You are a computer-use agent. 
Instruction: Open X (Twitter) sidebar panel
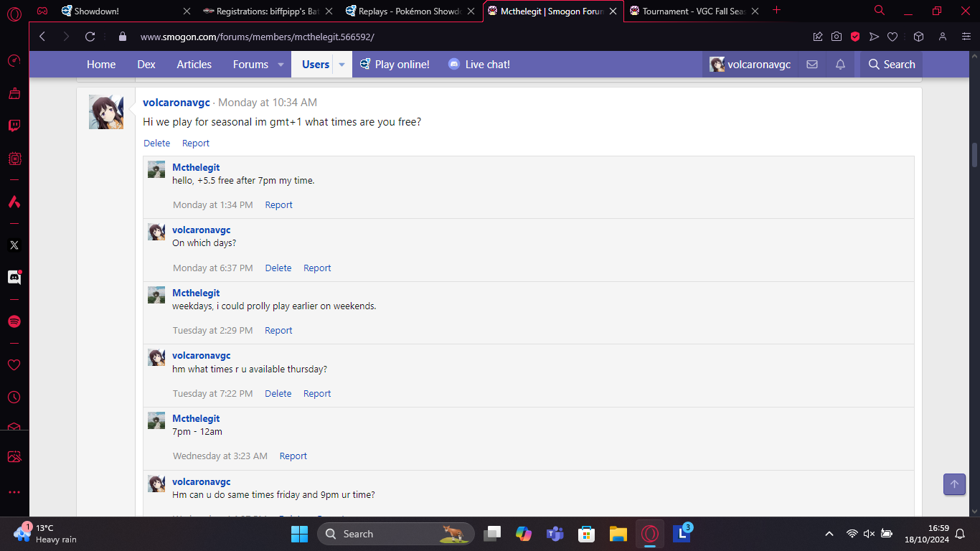pos(14,245)
